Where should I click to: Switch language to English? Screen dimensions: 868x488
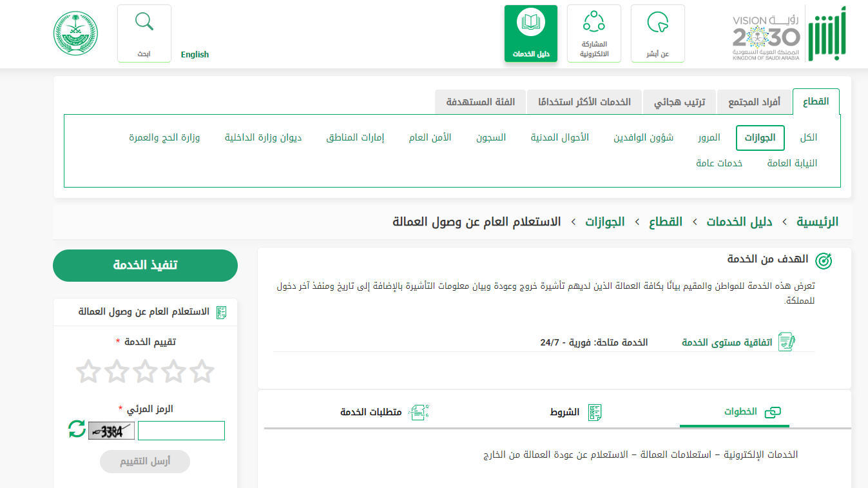(x=195, y=55)
